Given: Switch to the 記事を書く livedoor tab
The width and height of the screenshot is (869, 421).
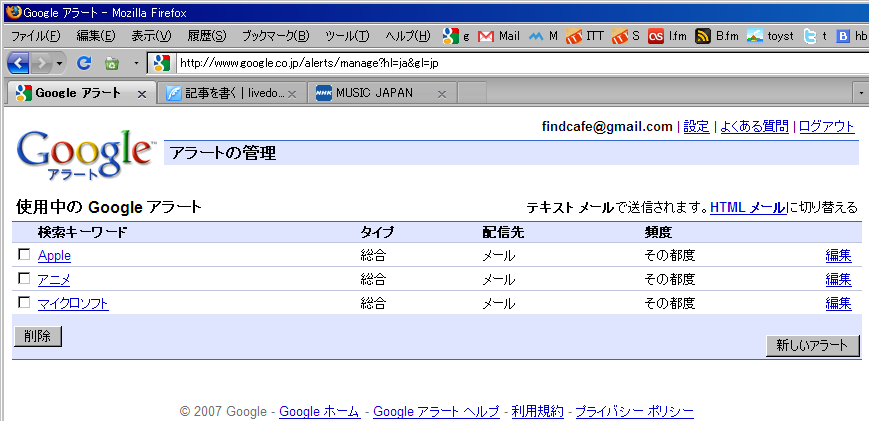Looking at the screenshot, I should [231, 94].
